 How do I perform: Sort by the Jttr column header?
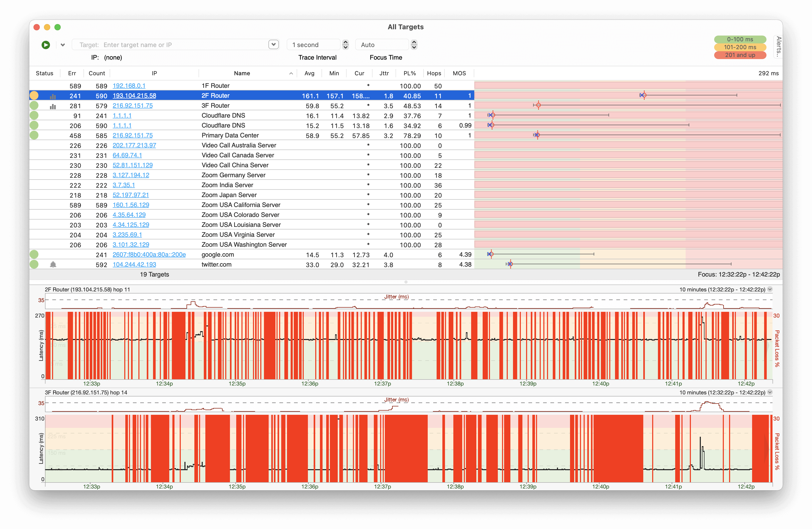(384, 73)
